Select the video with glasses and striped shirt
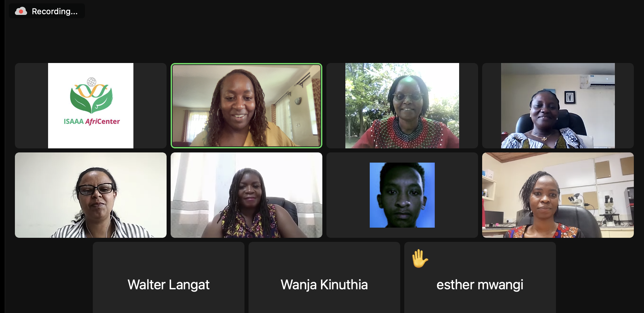 (91, 195)
